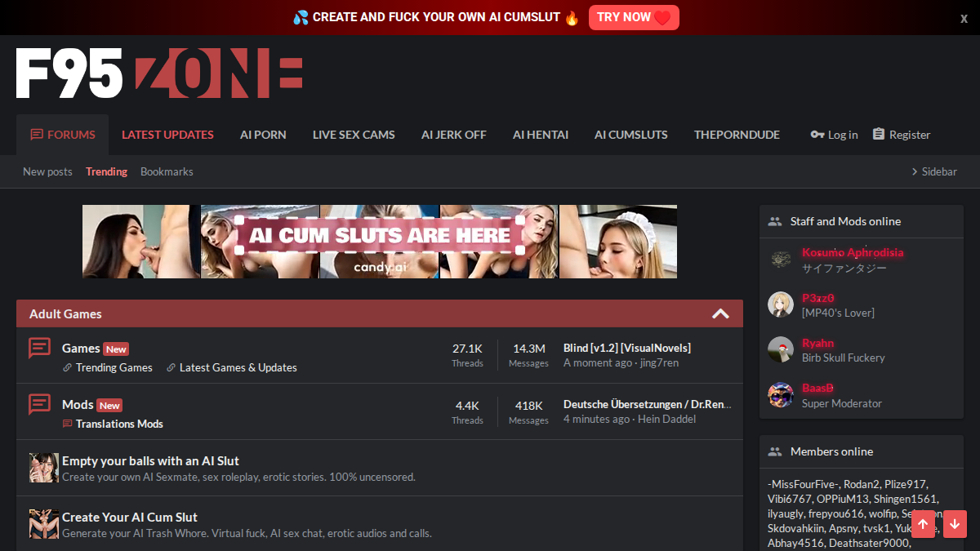Open the Log in link

pyautogui.click(x=834, y=135)
